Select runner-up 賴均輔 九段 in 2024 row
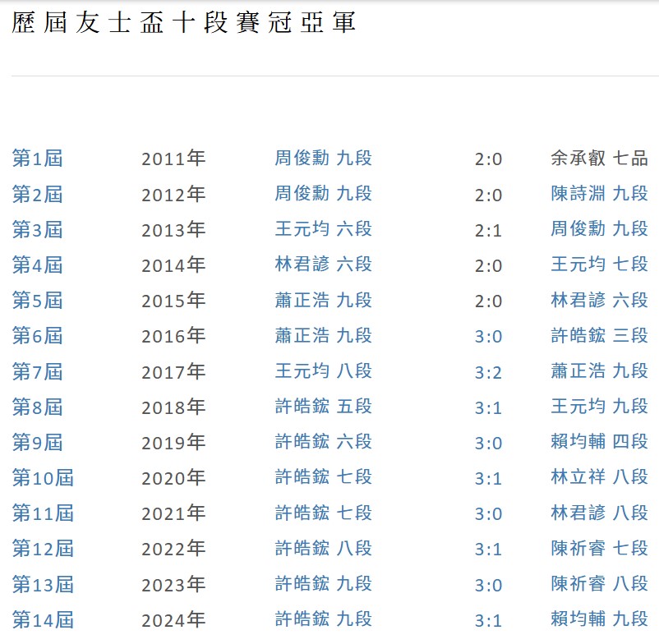Viewport: 659px width, 644px height. [599, 619]
